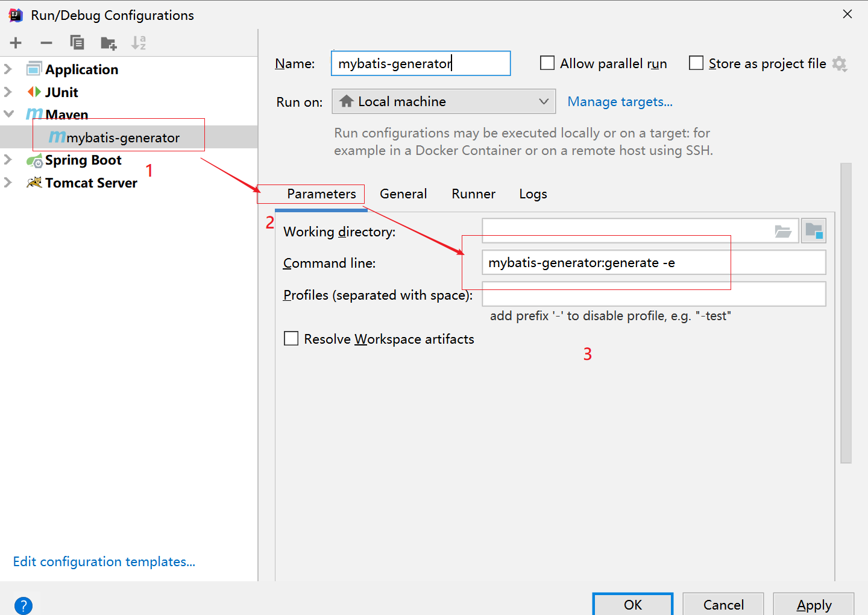Click the Tomcat Server type icon

[x=34, y=183]
